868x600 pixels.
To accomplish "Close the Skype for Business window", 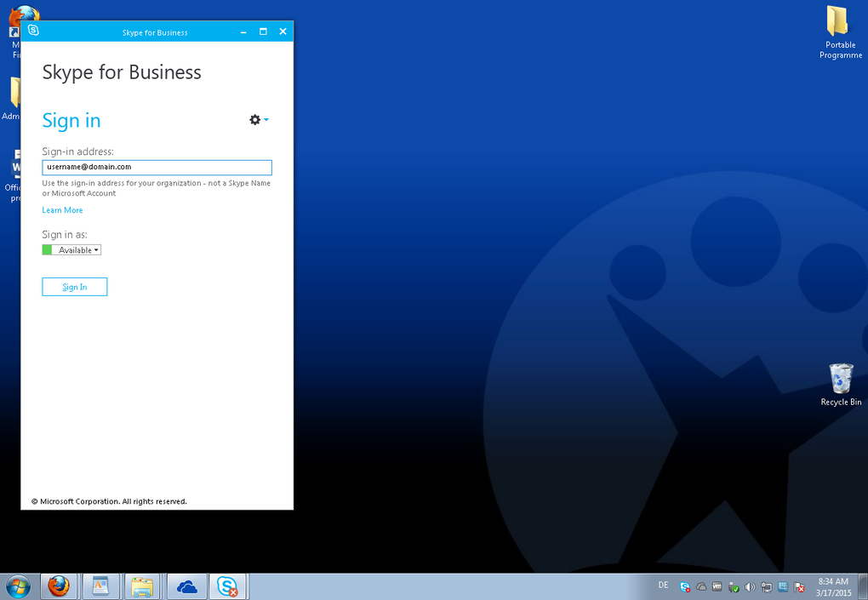I will point(283,31).
